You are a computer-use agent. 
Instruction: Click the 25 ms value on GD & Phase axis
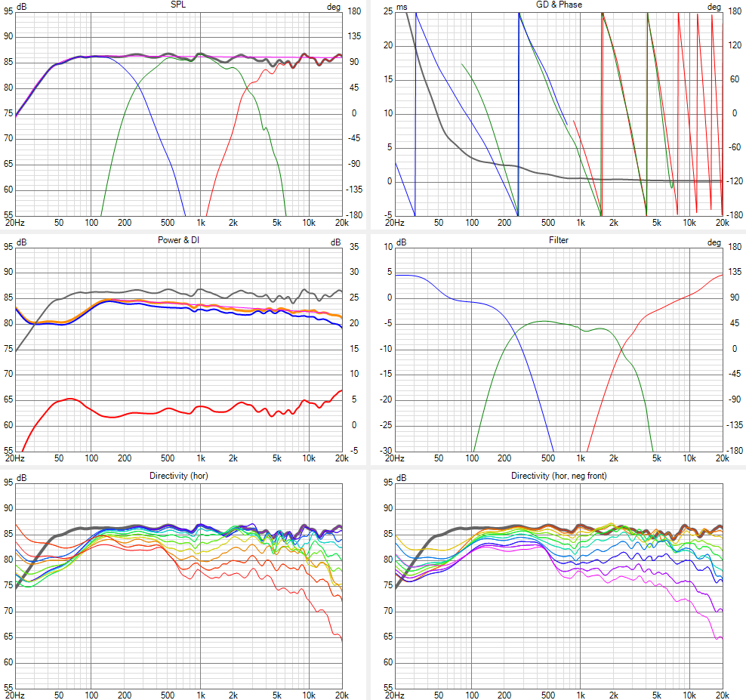tap(388, 11)
